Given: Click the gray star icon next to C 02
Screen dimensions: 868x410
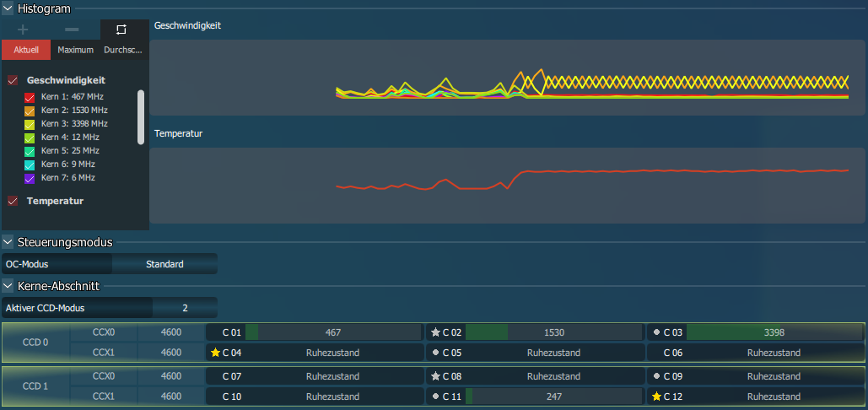Looking at the screenshot, I should tap(435, 332).
